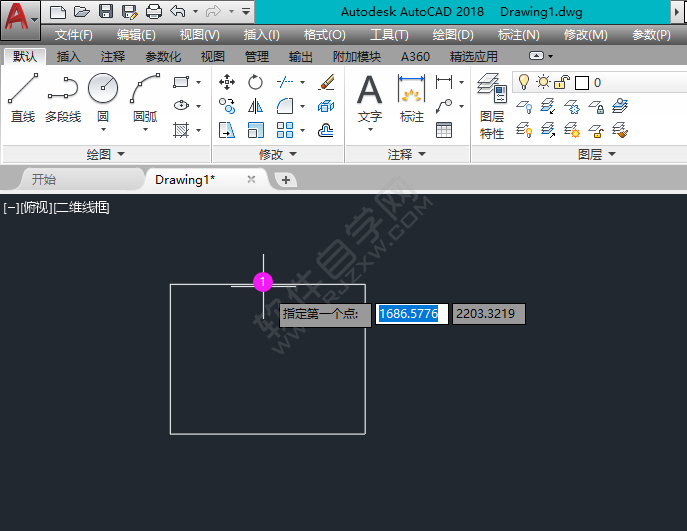Image resolution: width=687 pixels, height=531 pixels.
Task: Click the [俯视] viewport view control
Action: coord(36,208)
